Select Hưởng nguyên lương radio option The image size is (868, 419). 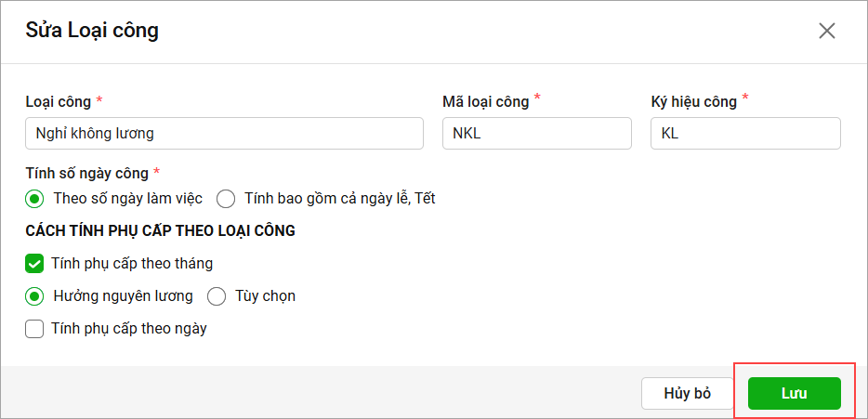point(34,296)
